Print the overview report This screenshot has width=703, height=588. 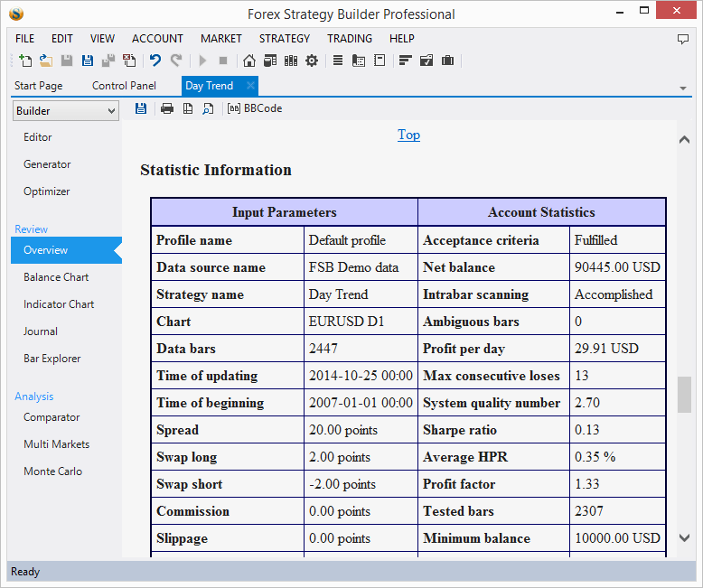click(x=167, y=108)
